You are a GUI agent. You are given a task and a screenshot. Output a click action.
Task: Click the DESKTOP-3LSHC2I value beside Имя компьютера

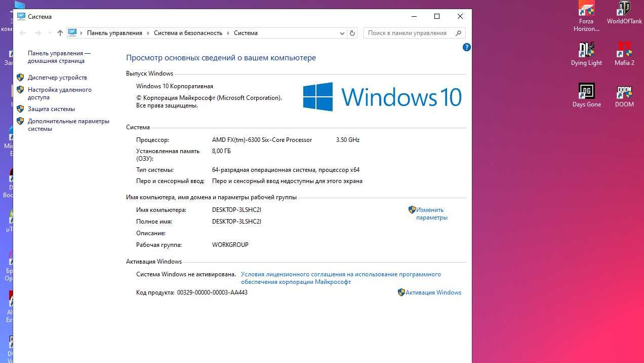(x=236, y=210)
